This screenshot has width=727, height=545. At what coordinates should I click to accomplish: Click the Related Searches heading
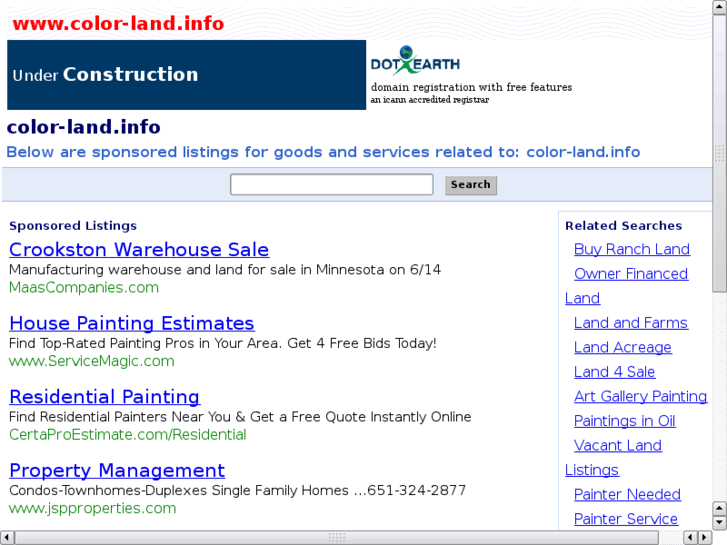click(x=624, y=226)
